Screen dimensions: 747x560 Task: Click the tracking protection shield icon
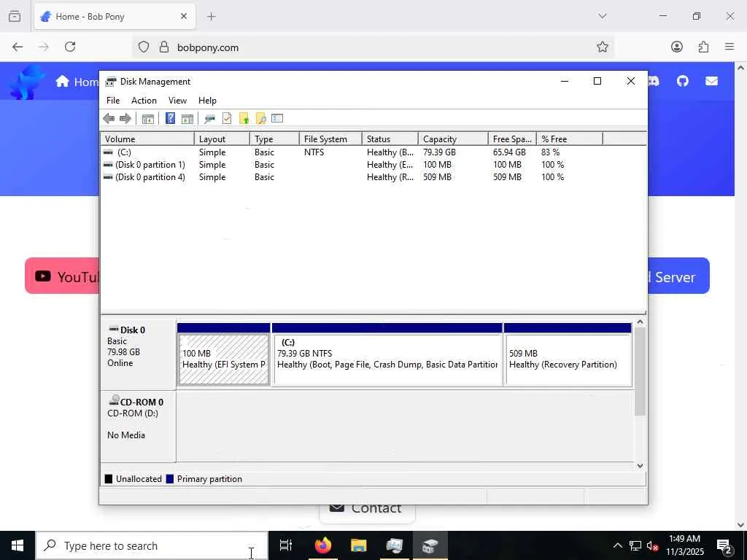pos(144,47)
